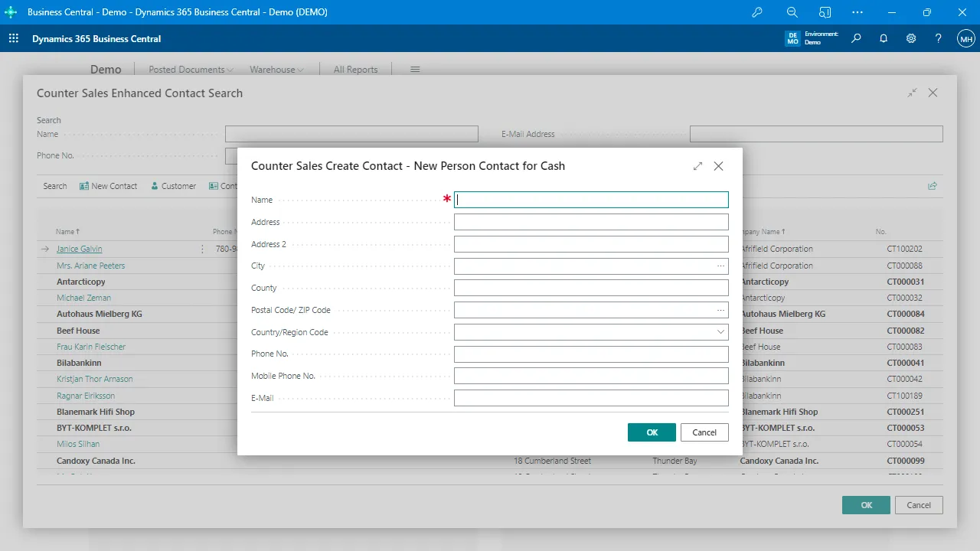
Task: Click into the Name input field
Action: [590, 200]
